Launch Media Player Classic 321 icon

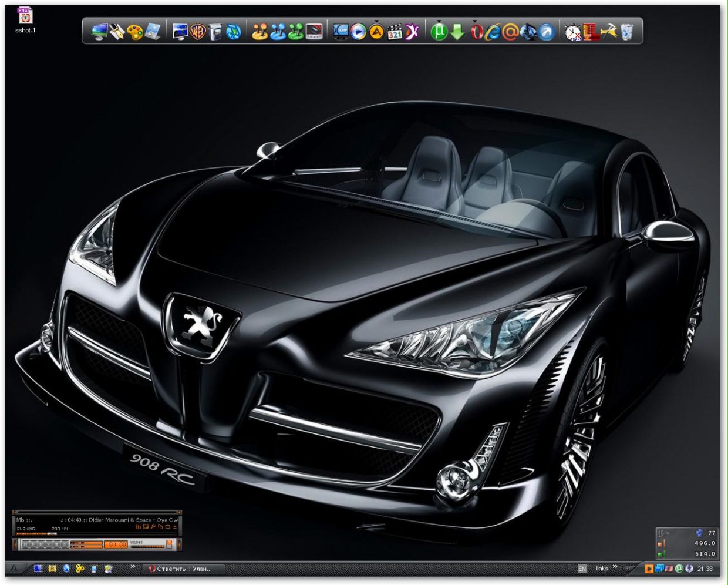click(x=395, y=32)
